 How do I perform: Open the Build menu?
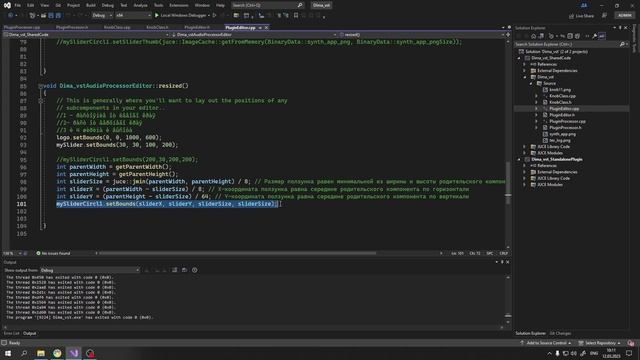coord(91,5)
